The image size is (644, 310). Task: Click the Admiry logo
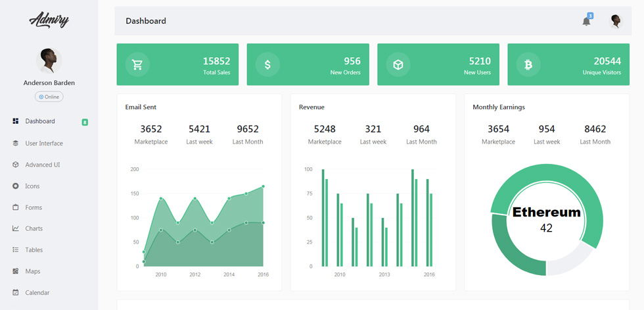tap(49, 20)
